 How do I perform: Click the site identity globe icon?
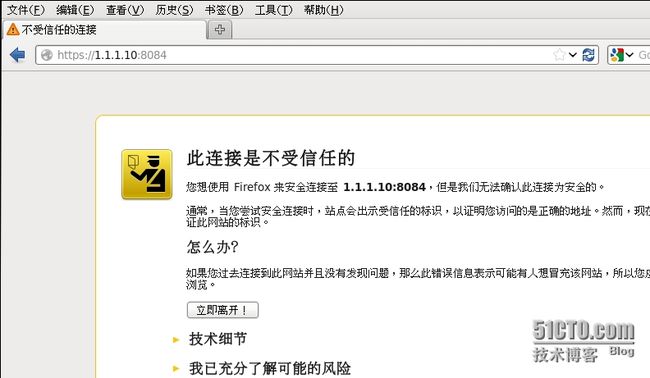(46, 55)
